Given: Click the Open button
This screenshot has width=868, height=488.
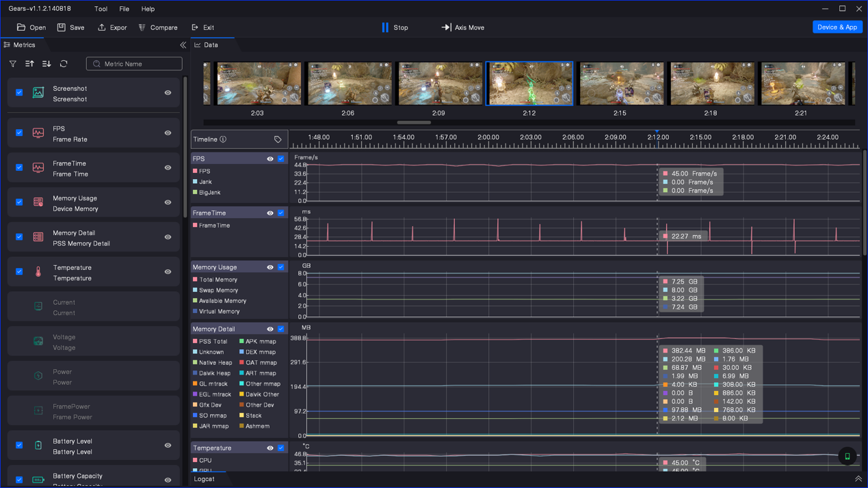Looking at the screenshot, I should coord(31,27).
